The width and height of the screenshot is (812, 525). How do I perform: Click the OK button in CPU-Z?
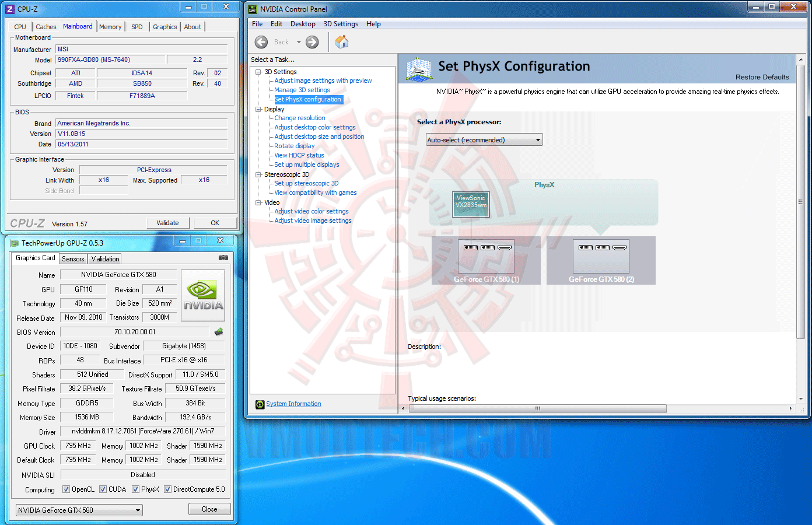click(215, 223)
